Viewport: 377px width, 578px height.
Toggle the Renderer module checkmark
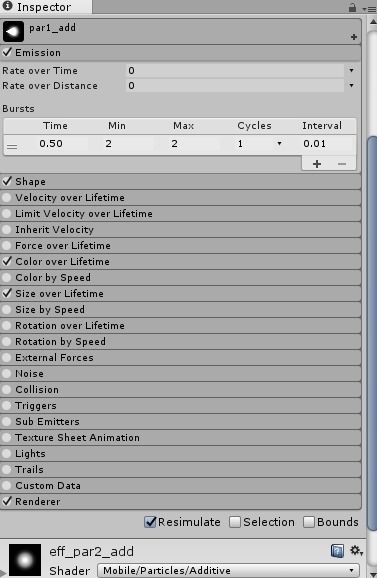click(7, 501)
